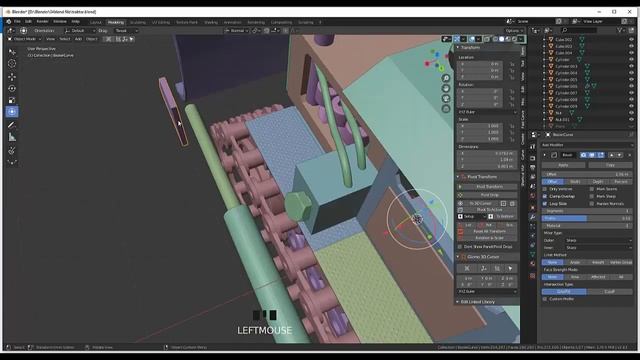Click the Options button in viewport header
This screenshot has width=640, height=360.
coord(513,31)
